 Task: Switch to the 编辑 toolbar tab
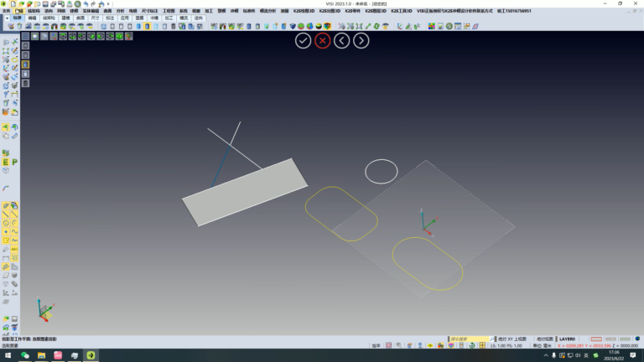[32, 18]
